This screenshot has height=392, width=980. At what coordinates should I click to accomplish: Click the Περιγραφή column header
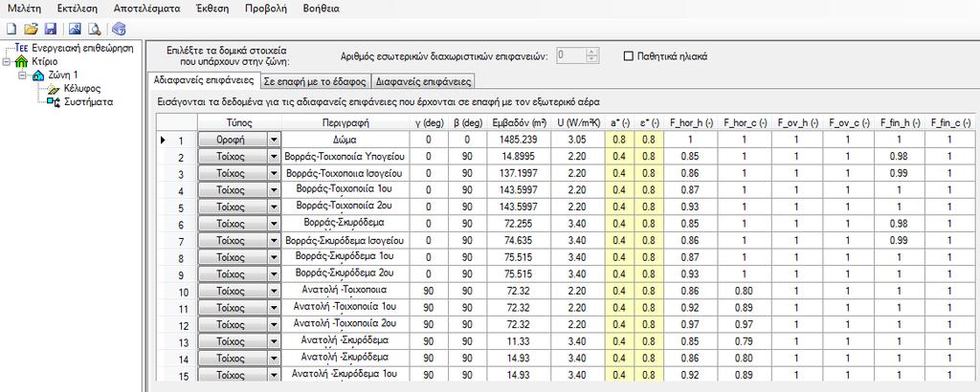(346, 123)
